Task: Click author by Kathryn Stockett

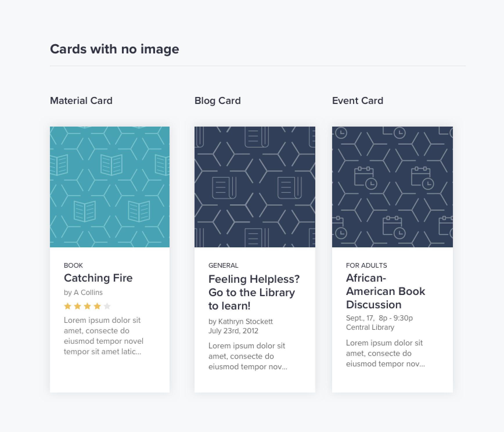Action: click(x=241, y=321)
